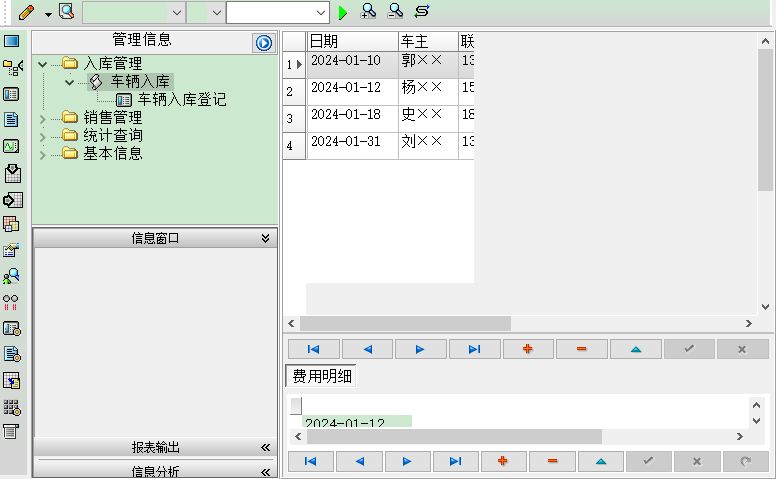Click the form with pencil sidebar icon
776x479 pixels.
tap(11, 250)
